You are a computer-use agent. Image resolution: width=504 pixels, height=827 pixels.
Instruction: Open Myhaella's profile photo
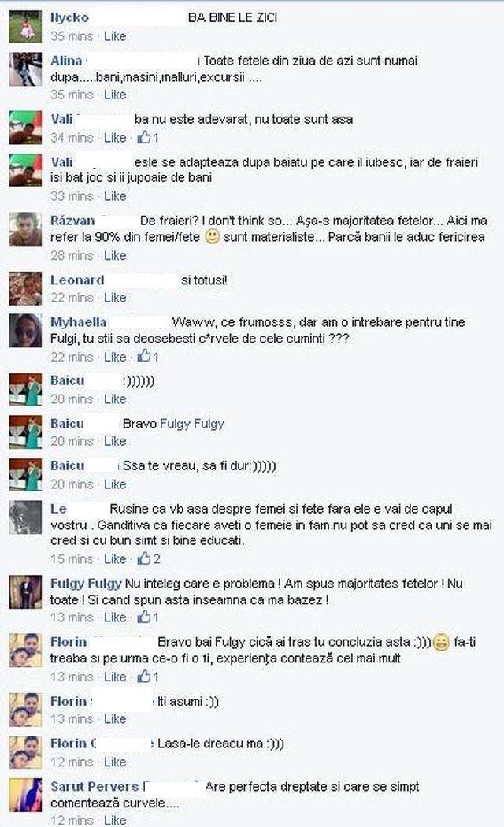[25, 331]
